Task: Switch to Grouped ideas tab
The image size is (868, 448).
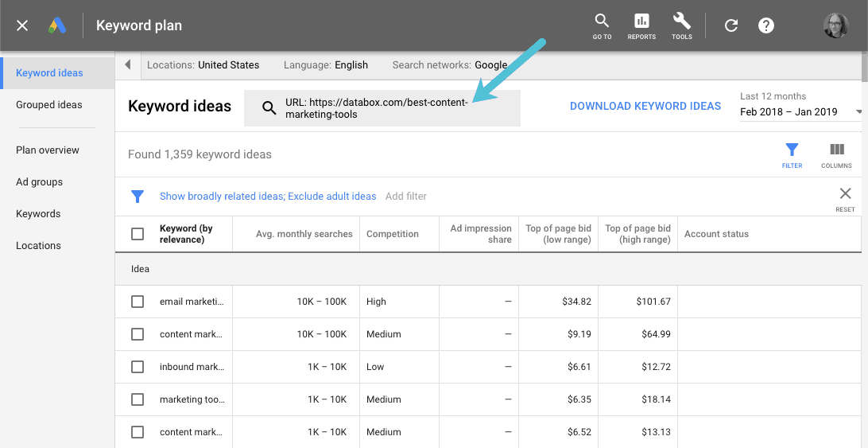Action: (48, 105)
